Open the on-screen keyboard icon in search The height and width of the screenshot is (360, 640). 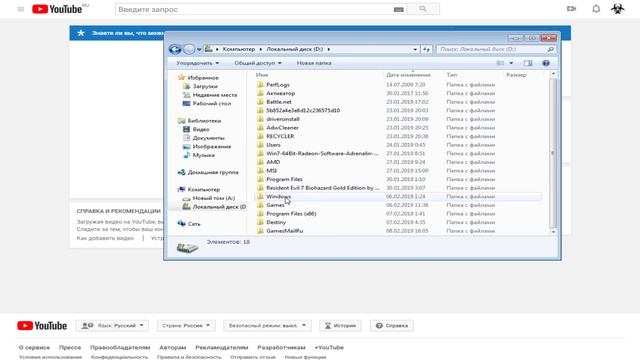(x=399, y=9)
